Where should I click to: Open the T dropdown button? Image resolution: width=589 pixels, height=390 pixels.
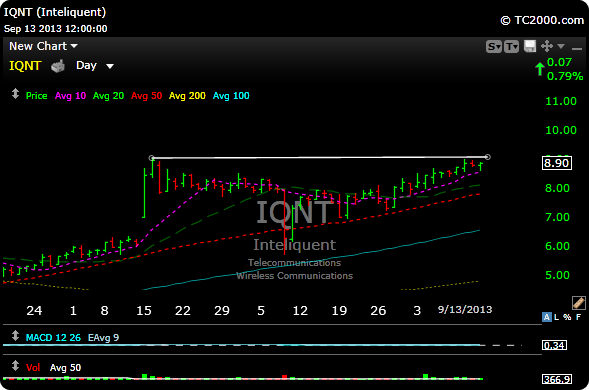(511, 47)
